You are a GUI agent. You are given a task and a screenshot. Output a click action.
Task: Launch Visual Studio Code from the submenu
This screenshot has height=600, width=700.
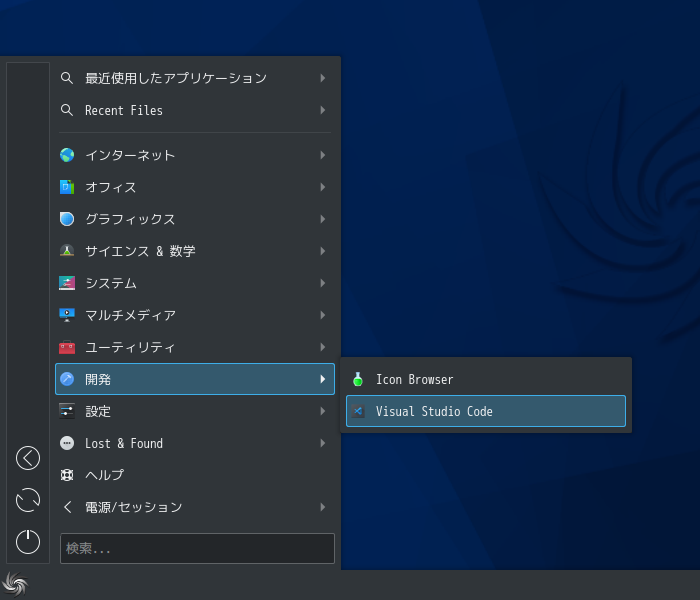coord(486,411)
